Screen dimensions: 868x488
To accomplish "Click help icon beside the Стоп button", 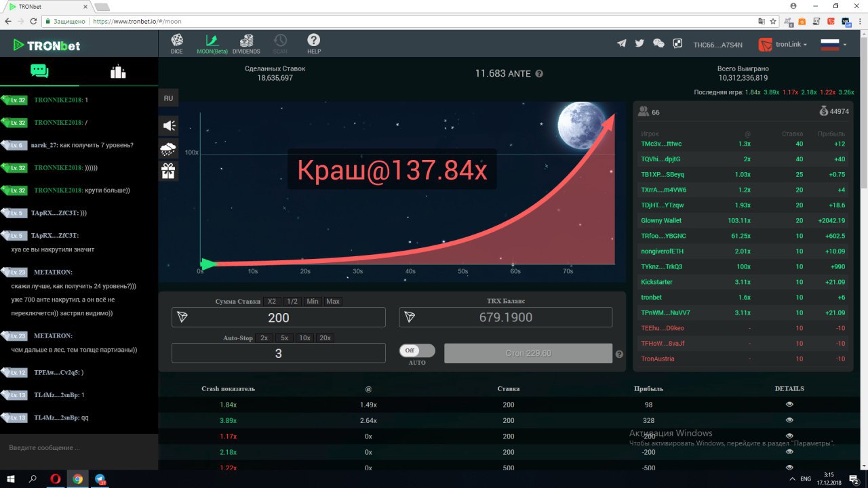I will click(619, 354).
